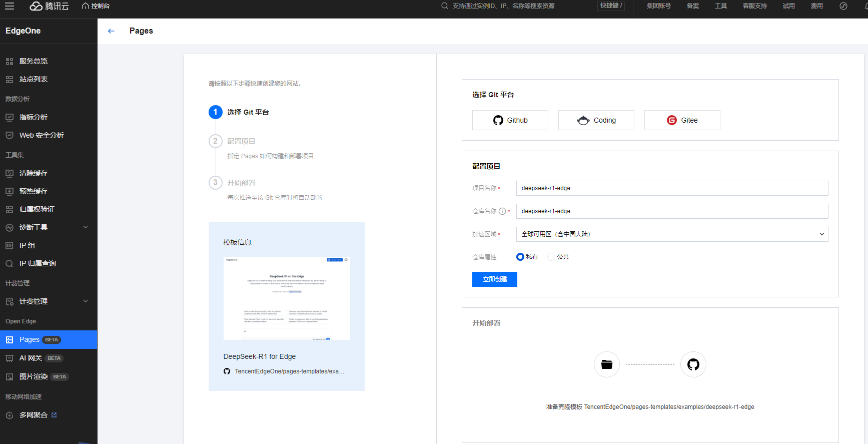Click the info icon next to 仓库名称
The image size is (868, 444).
pos(502,211)
